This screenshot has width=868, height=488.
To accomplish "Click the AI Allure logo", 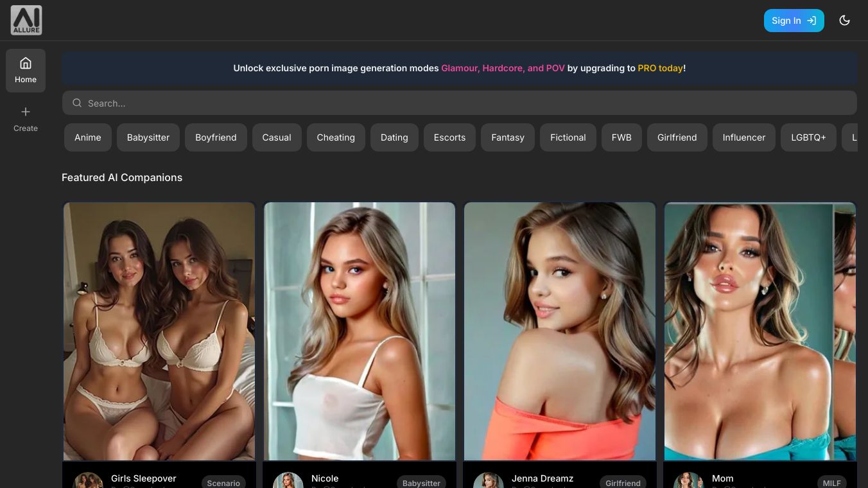I will [x=26, y=20].
